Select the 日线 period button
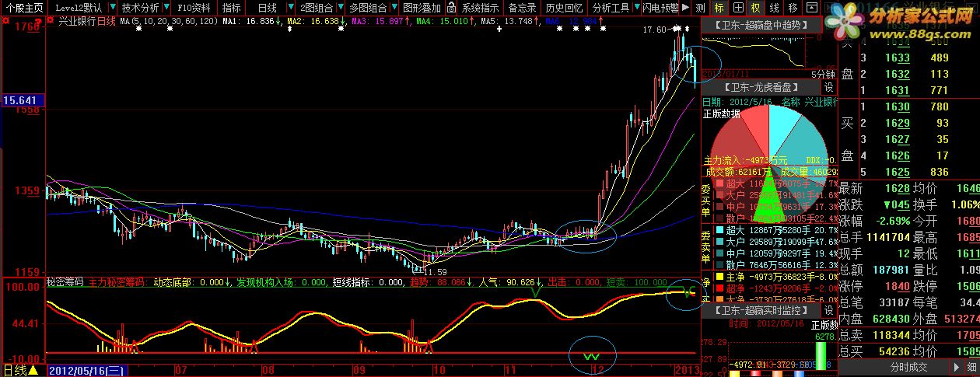This screenshot has height=377, width=980. click(x=267, y=8)
